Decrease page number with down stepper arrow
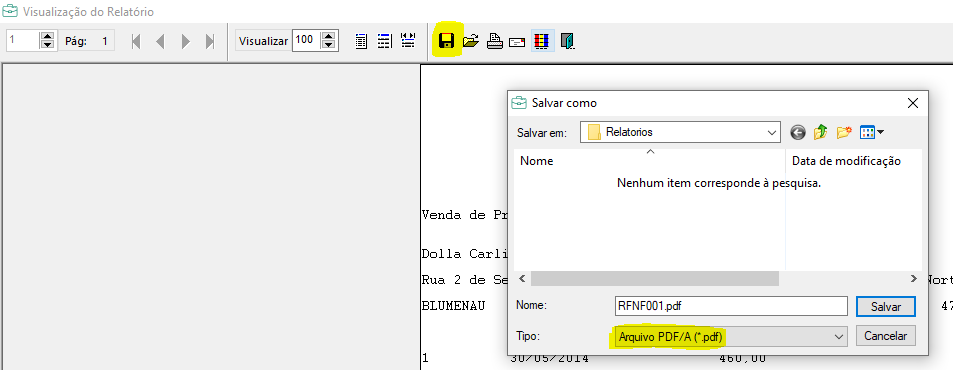 pos(47,46)
